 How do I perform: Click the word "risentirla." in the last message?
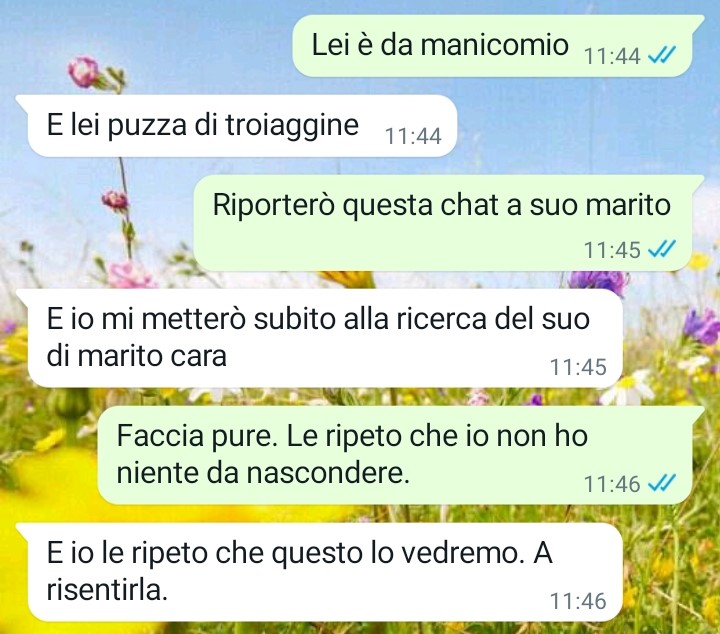click(x=107, y=589)
